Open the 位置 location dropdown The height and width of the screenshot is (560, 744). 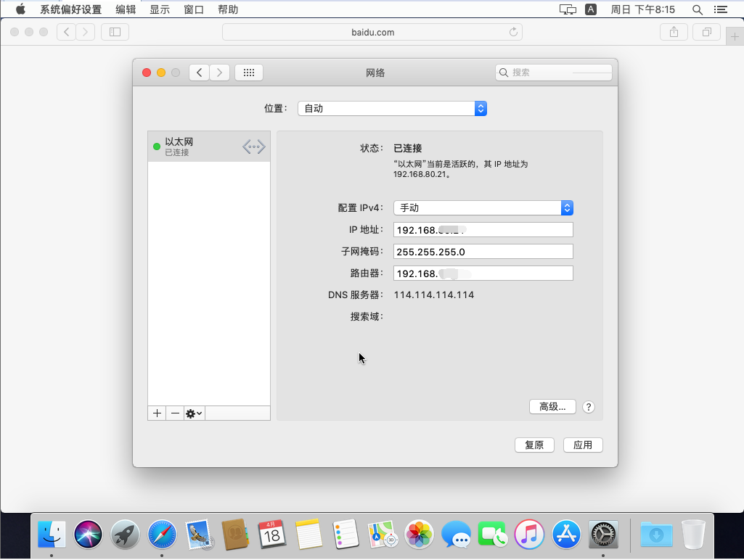[x=392, y=108]
